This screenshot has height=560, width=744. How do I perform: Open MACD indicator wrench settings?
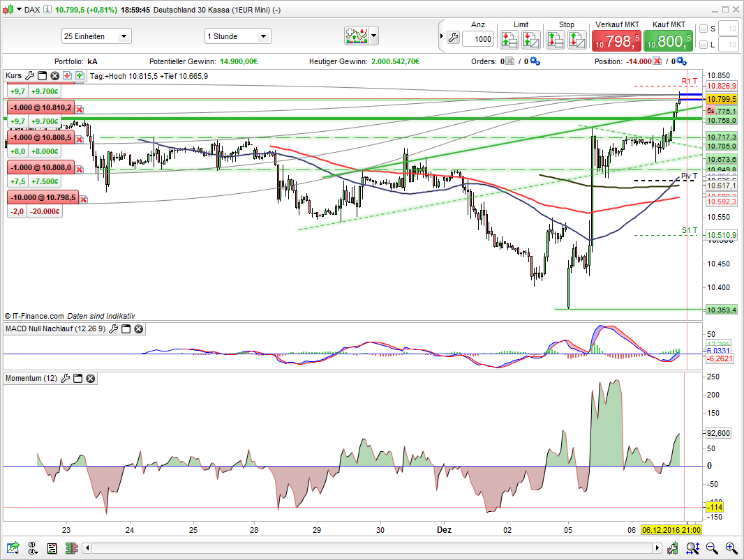tap(113, 328)
